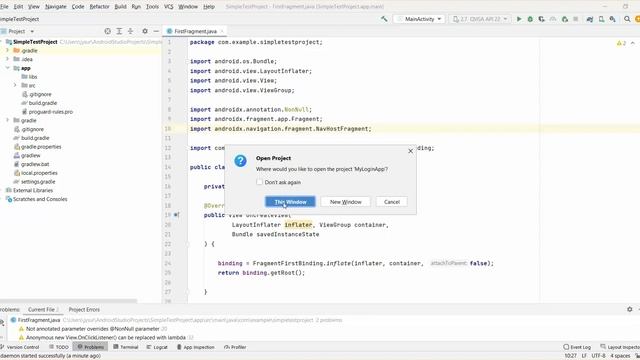This screenshot has width=640, height=360.
Task: Open the VCS menu
Action: click(x=169, y=7)
